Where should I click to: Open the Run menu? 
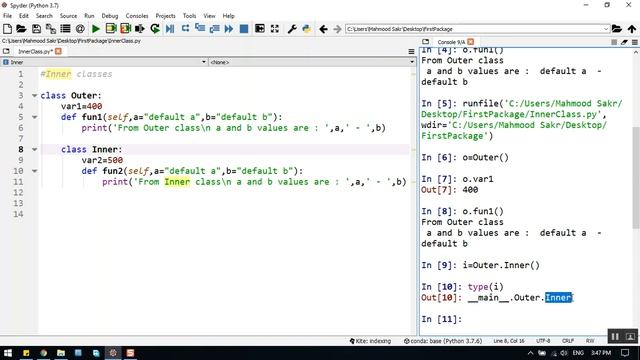pos(89,16)
